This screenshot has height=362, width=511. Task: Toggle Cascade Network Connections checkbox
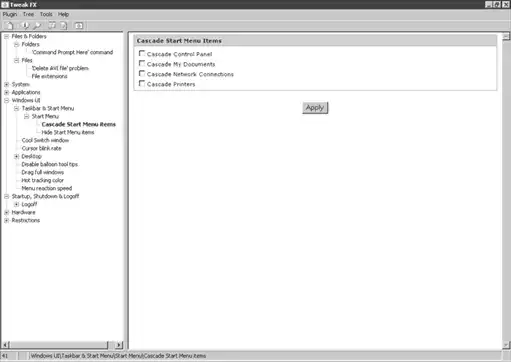click(142, 73)
